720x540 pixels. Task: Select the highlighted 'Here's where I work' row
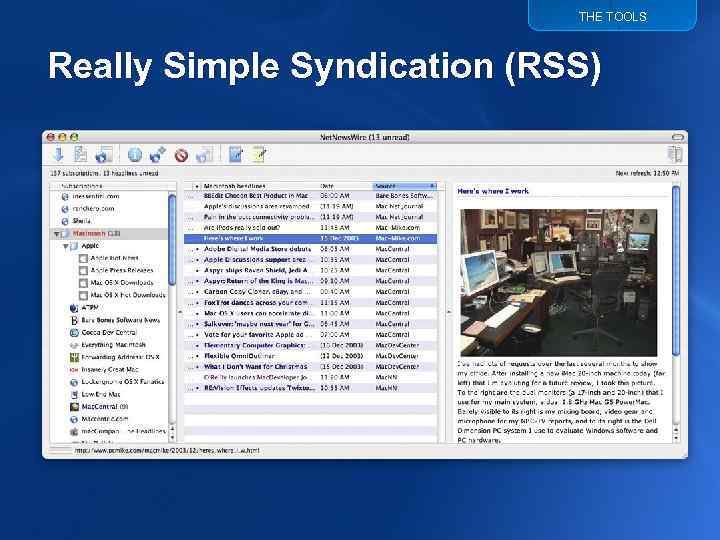310,238
